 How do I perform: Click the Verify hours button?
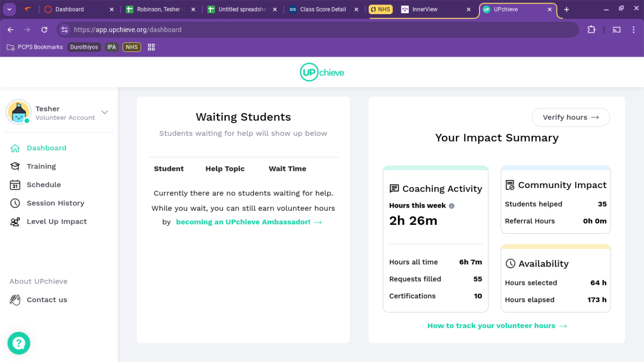point(571,117)
